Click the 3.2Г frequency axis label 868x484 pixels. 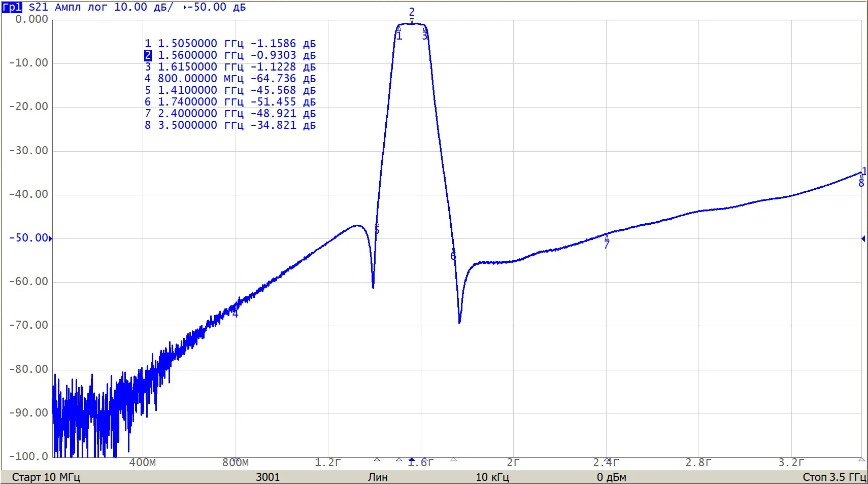pos(791,463)
